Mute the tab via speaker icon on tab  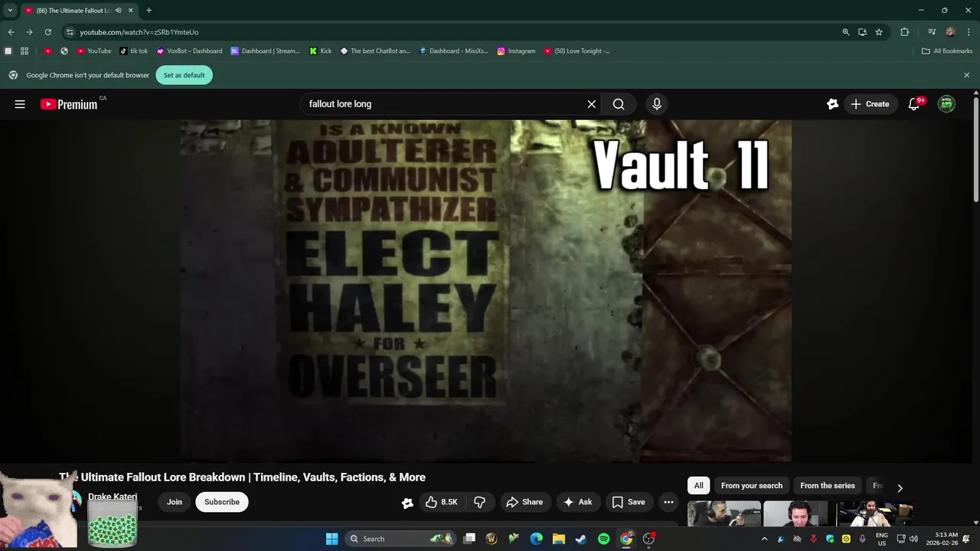[118, 11]
